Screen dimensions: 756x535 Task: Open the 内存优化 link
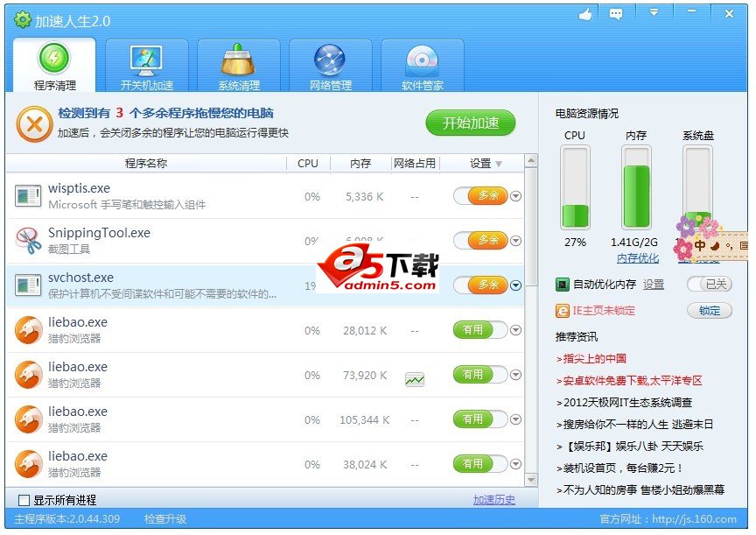[x=637, y=258]
